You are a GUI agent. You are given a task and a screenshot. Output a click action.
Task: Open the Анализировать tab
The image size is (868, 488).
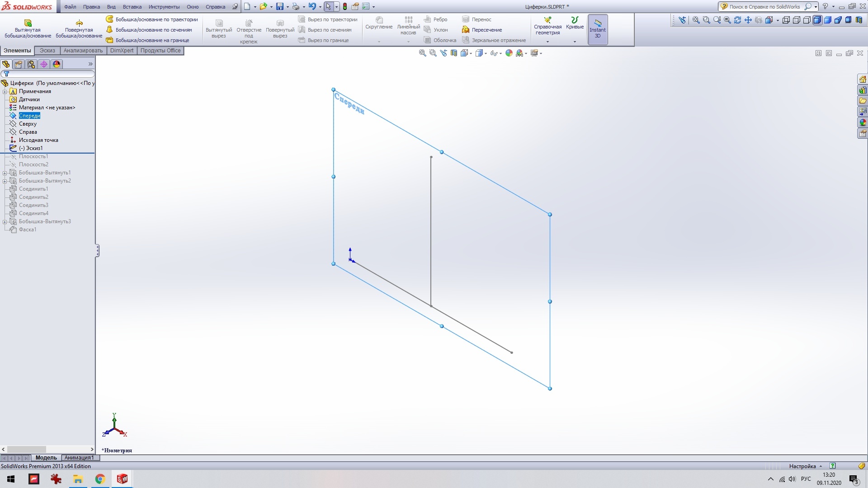point(83,50)
